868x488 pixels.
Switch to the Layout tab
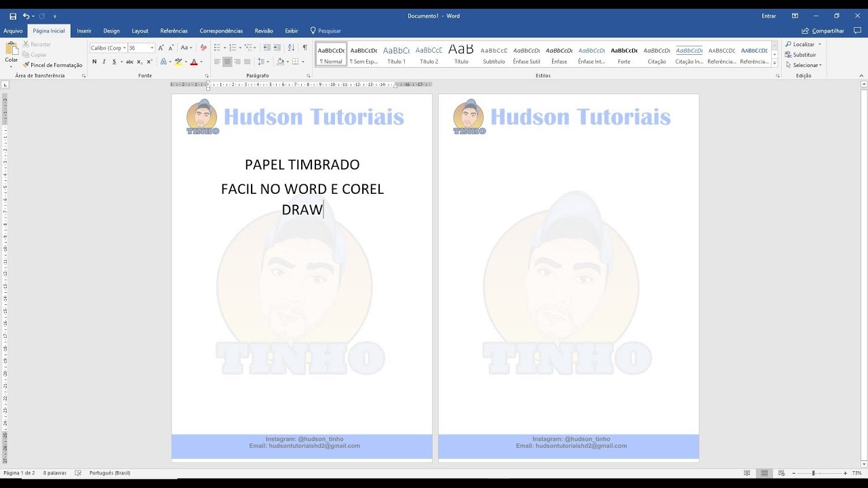point(140,30)
